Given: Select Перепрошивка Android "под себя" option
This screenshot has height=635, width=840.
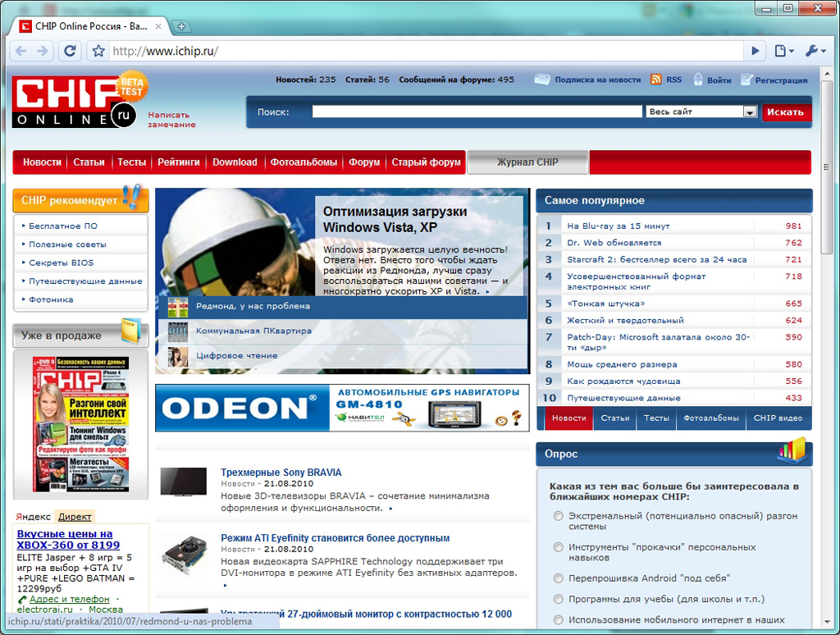Looking at the screenshot, I should click(558, 578).
